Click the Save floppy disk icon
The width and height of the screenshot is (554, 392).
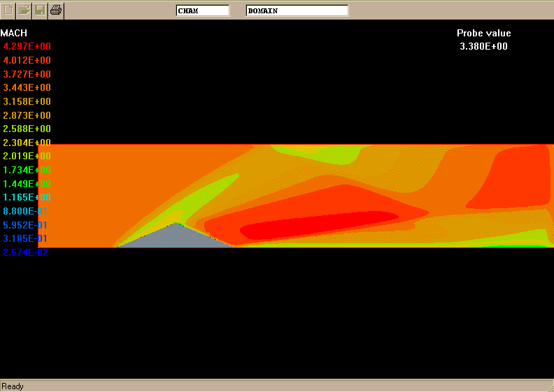41,10
